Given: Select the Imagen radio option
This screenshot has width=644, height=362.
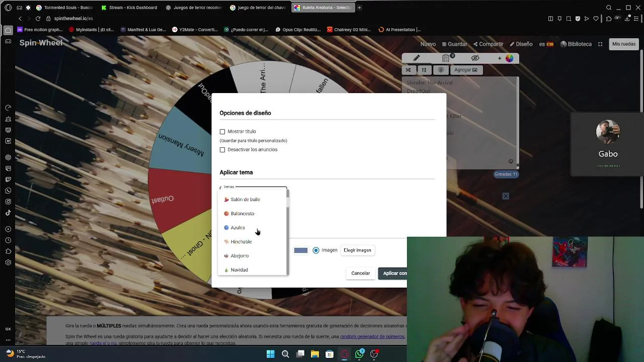Looking at the screenshot, I should [316, 250].
